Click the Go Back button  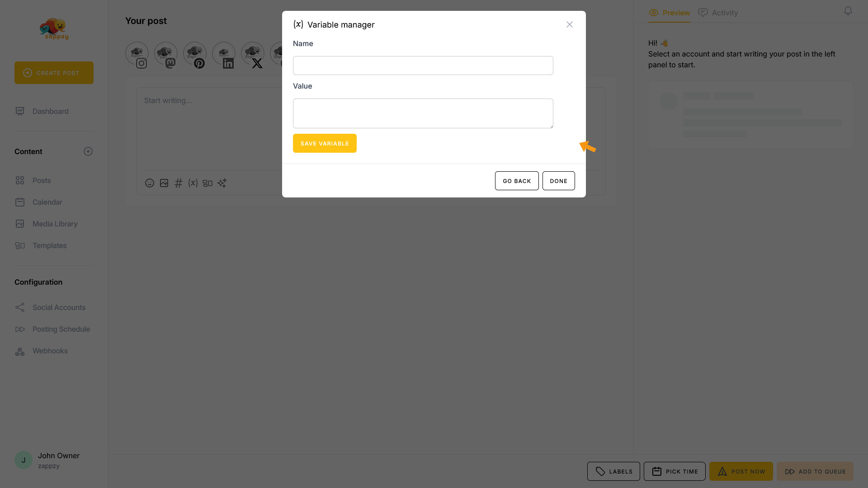517,181
